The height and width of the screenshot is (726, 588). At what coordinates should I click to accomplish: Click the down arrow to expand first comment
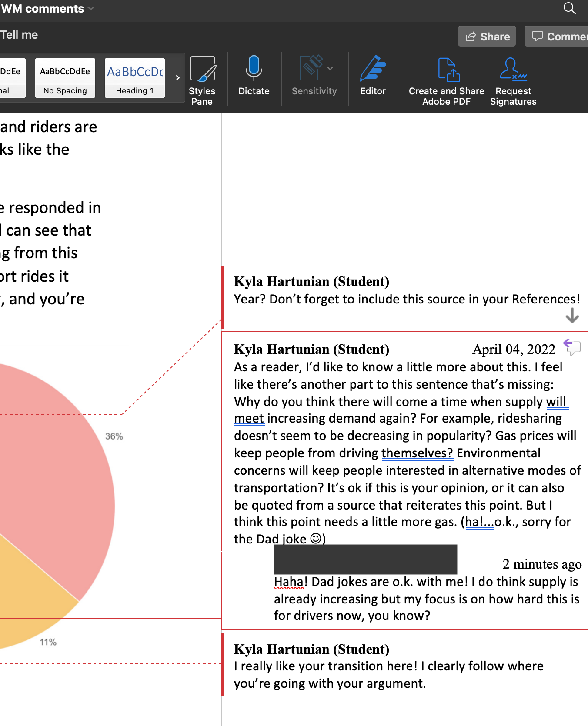(x=572, y=315)
